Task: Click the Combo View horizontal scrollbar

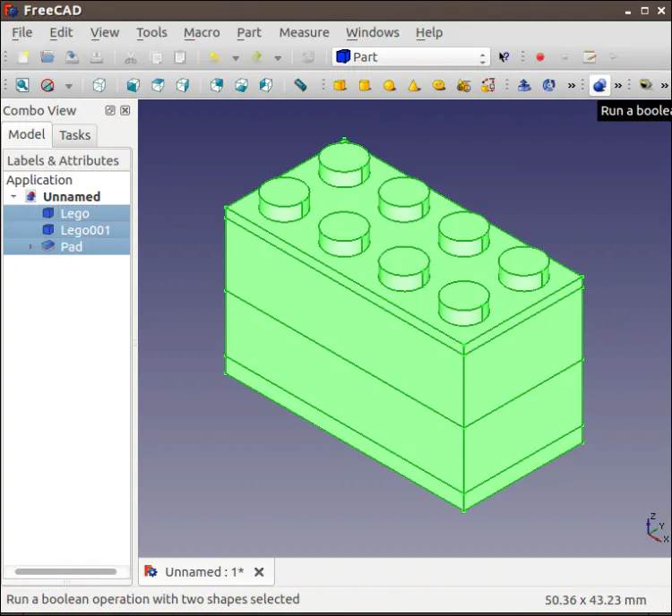Action: [x=65, y=571]
